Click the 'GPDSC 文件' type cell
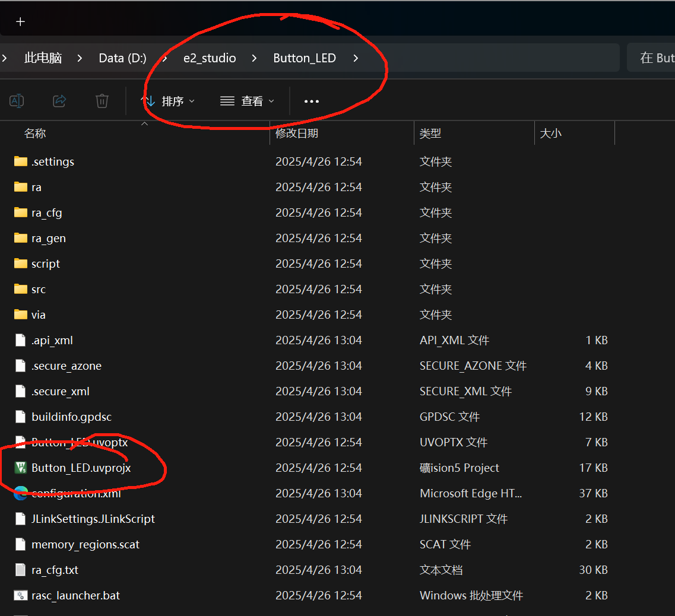This screenshot has height=616, width=675. pyautogui.click(x=450, y=417)
